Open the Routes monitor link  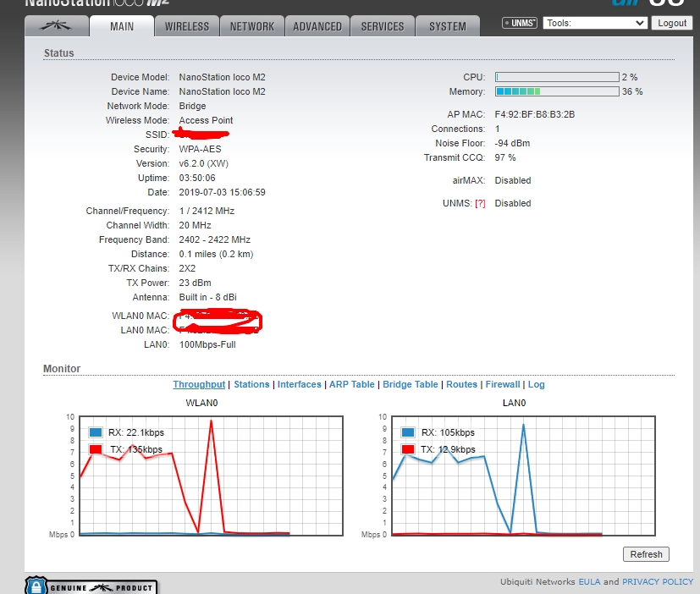click(461, 384)
